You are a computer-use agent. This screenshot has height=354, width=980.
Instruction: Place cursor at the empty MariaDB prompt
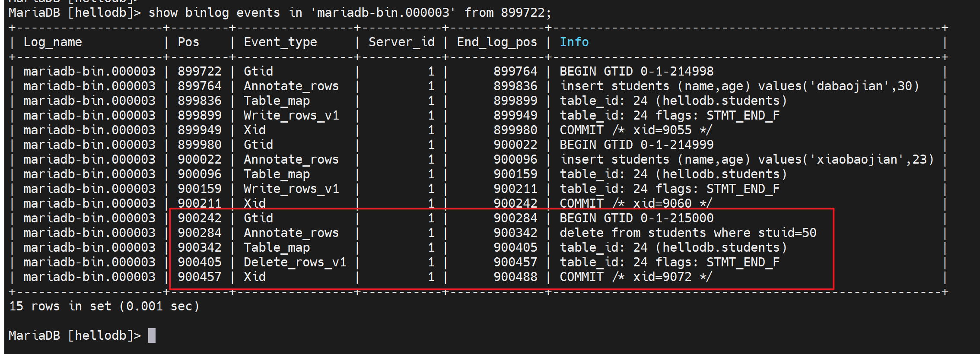152,335
